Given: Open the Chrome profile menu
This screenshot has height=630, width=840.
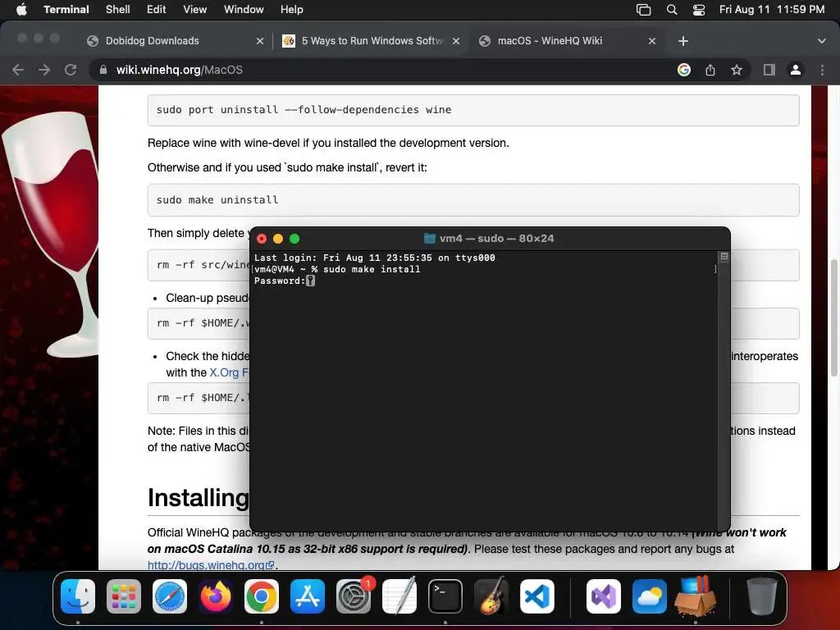Looking at the screenshot, I should point(796,70).
